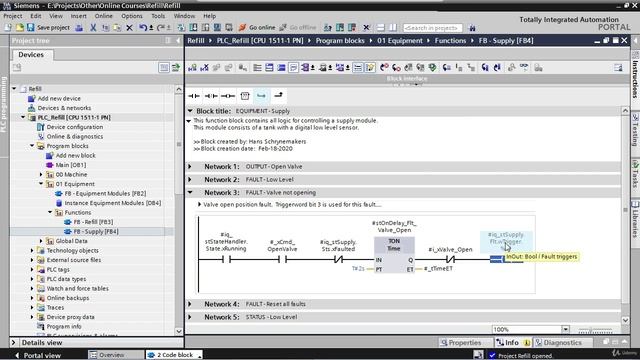The width and height of the screenshot is (640, 360).
Task: Click the 2 Code block taskbar button
Action: (175, 355)
